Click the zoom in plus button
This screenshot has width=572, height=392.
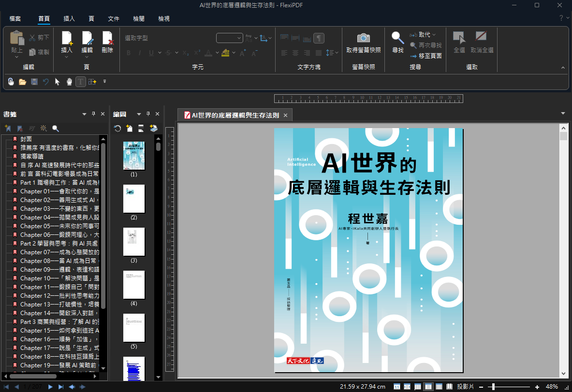coord(537,387)
